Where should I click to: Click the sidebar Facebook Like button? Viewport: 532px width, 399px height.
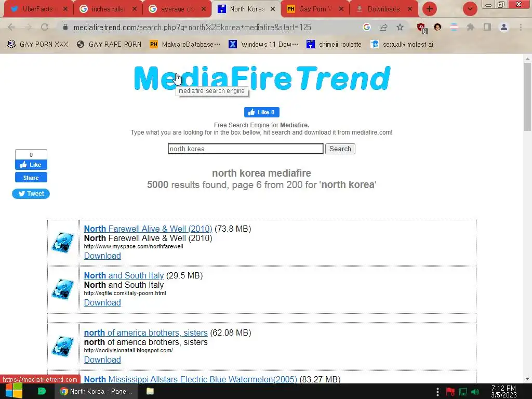[x=31, y=165]
